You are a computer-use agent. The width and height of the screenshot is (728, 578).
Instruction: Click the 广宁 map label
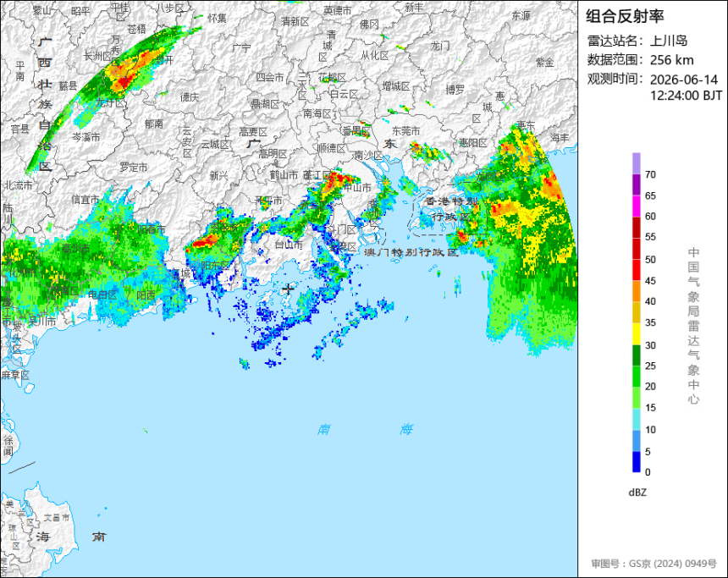[241, 48]
